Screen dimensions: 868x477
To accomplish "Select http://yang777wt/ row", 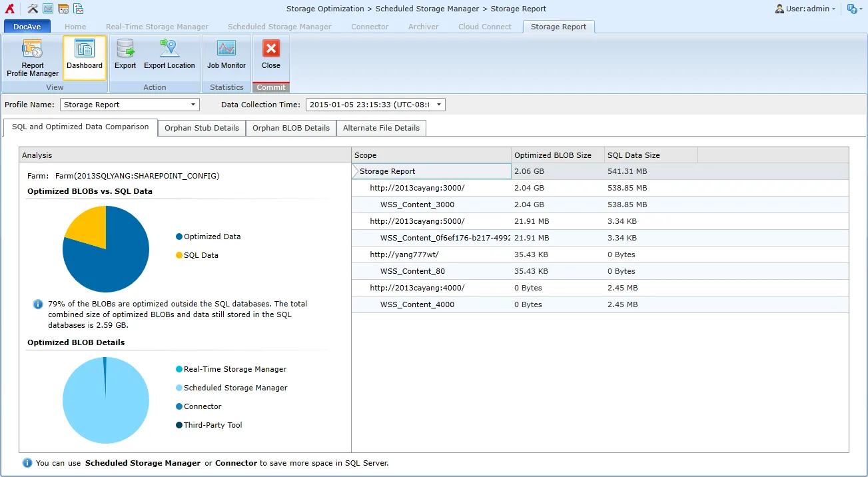I will click(600, 254).
